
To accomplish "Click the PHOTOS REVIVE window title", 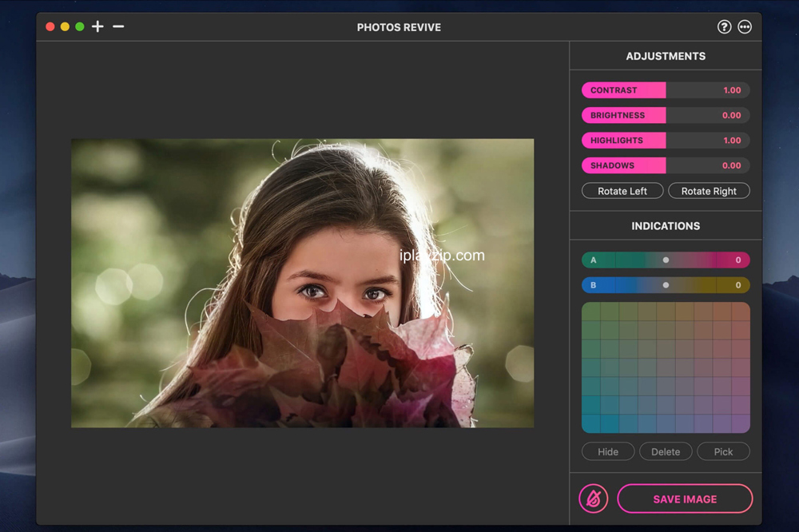I will point(399,27).
